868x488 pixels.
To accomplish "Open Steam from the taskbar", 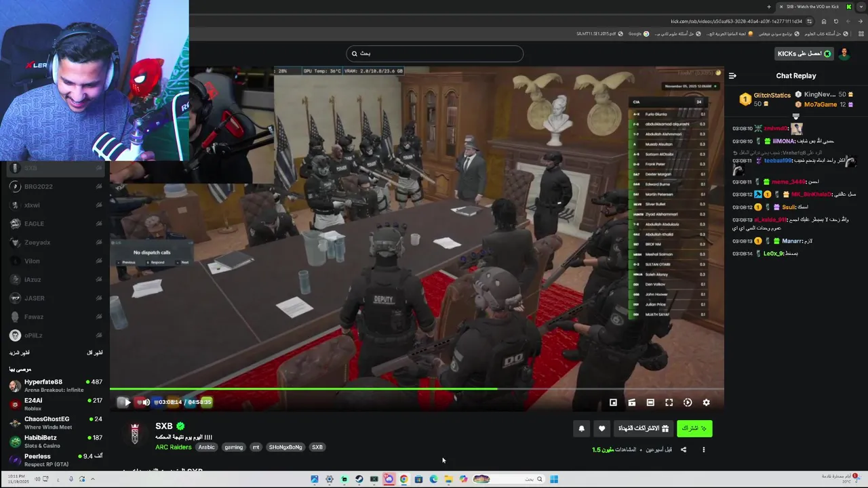I will pos(359,479).
